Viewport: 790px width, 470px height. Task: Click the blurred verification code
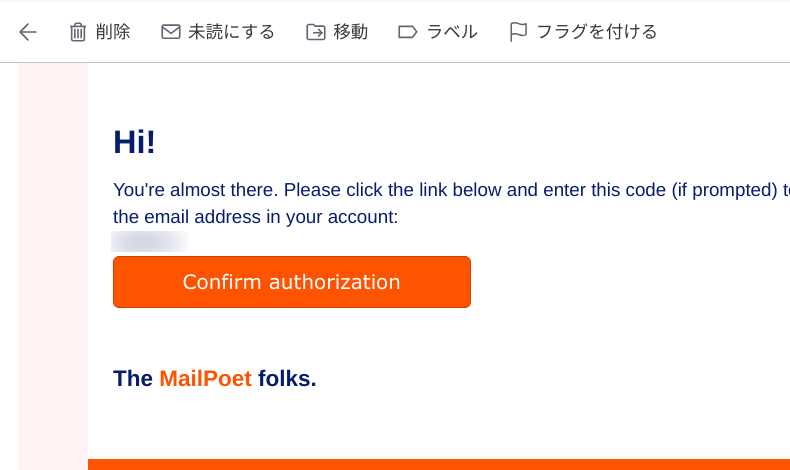coord(149,241)
